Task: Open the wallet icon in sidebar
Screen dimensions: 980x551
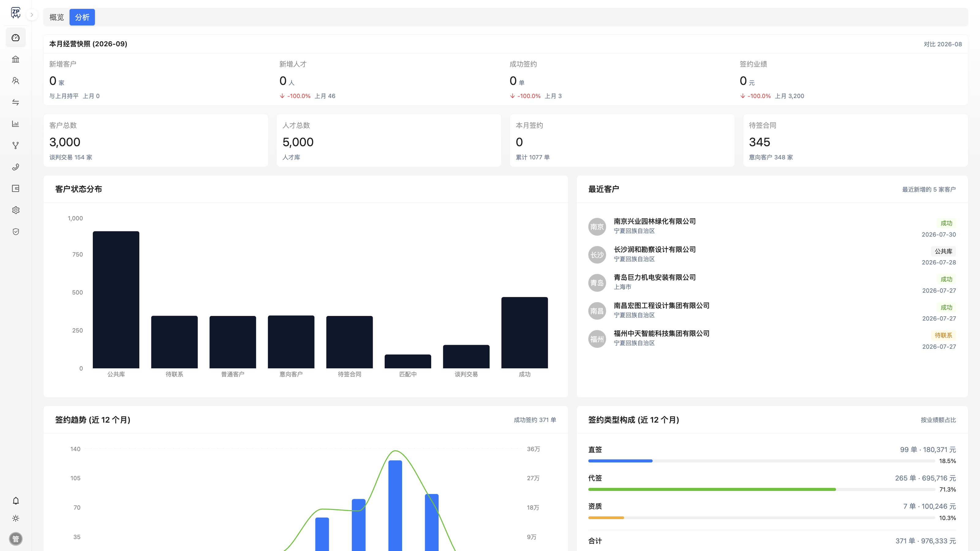Action: pyautogui.click(x=16, y=188)
